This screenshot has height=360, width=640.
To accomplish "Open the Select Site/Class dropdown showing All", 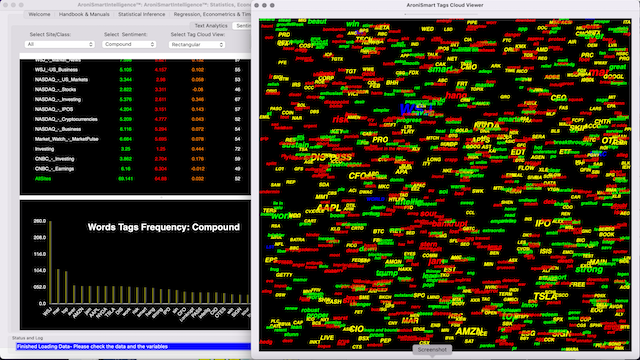I will (x=60, y=44).
